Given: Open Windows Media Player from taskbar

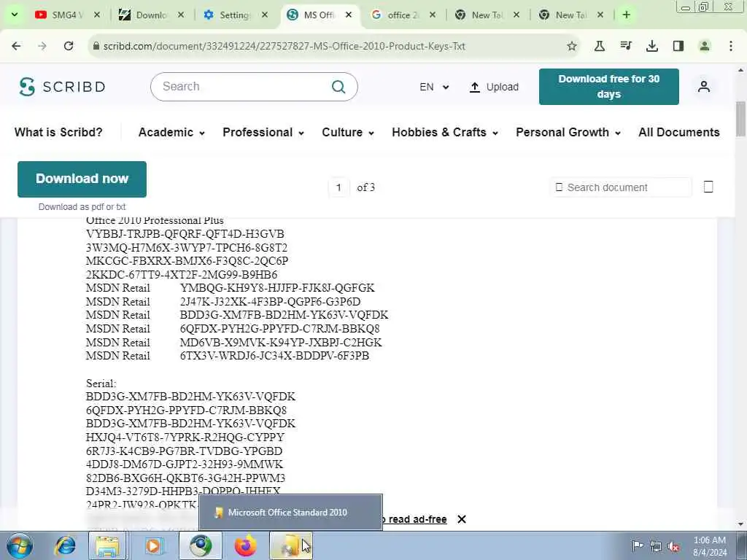Looking at the screenshot, I should (153, 545).
